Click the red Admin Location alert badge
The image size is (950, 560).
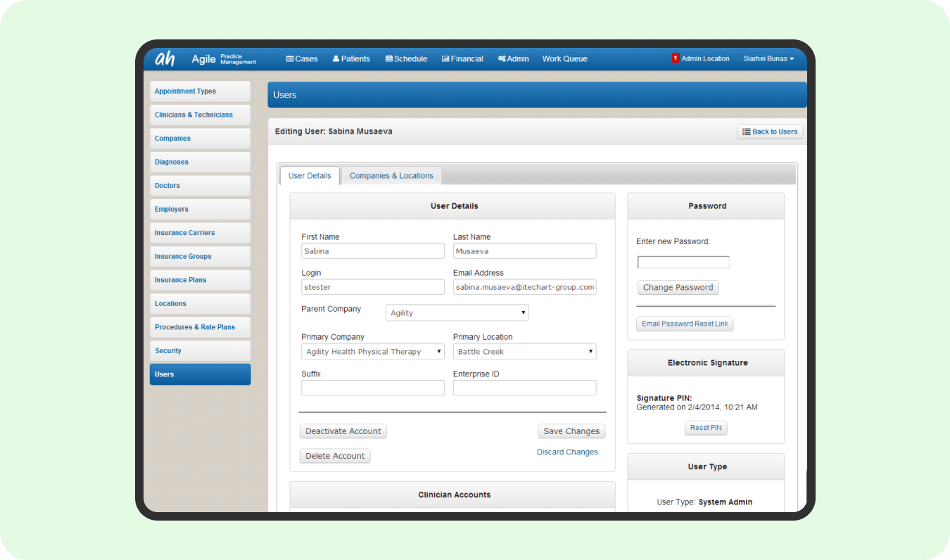tap(676, 58)
